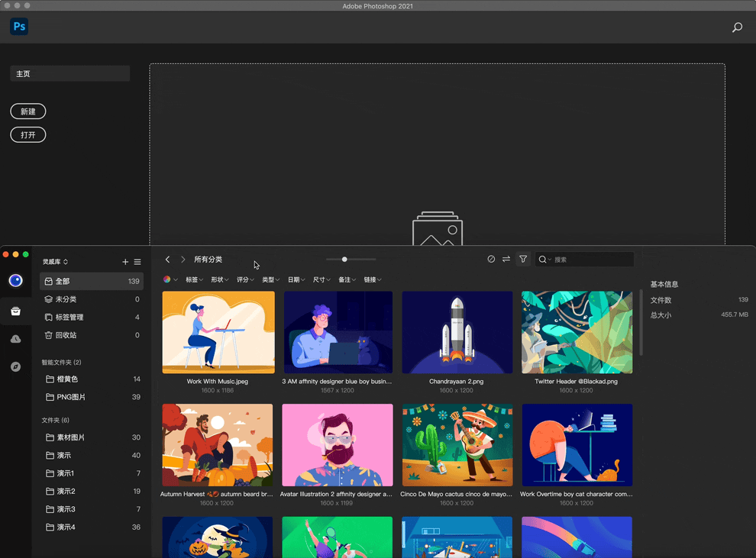This screenshot has width=756, height=558.
Task: Select the 主页 tab in Photoshop
Action: [69, 74]
